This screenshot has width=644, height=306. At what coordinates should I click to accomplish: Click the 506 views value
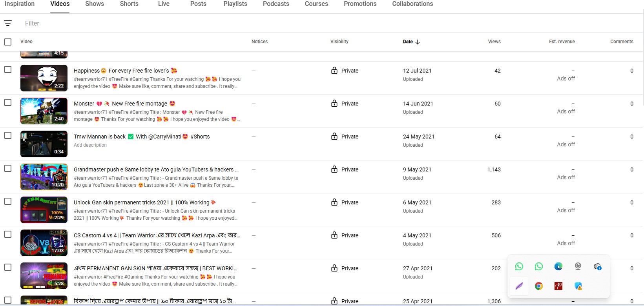496,235
